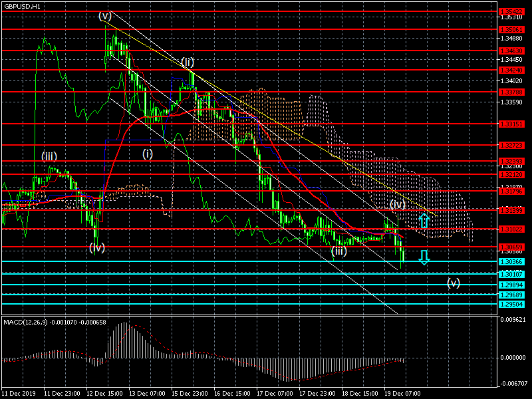
Task: Select the (iv) label at left low
Action: pos(97,248)
